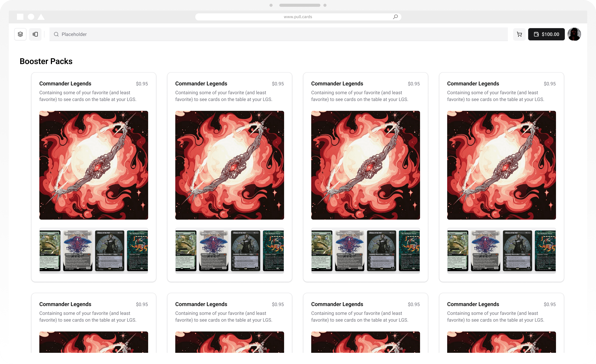Click the Booster Packs heading

[46, 61]
